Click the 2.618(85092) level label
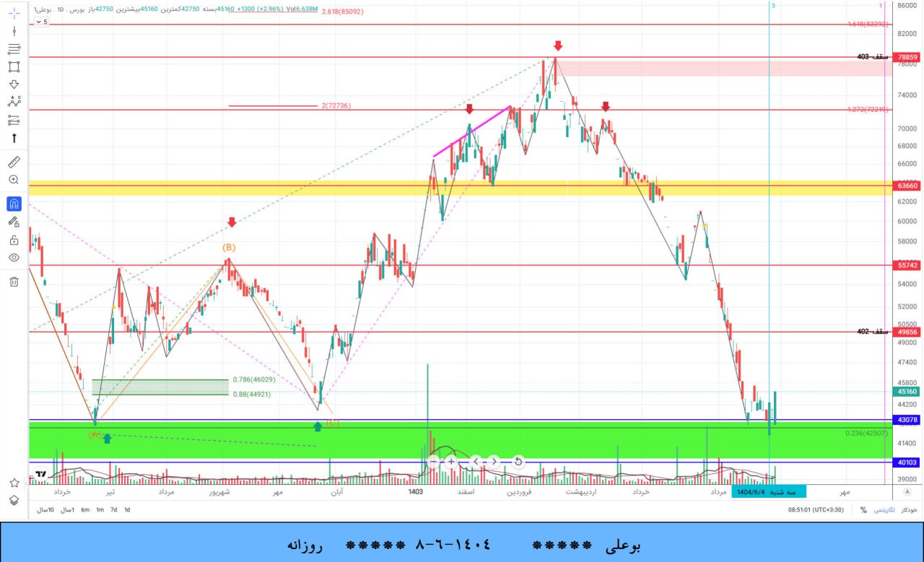The image size is (924, 562). (x=343, y=12)
